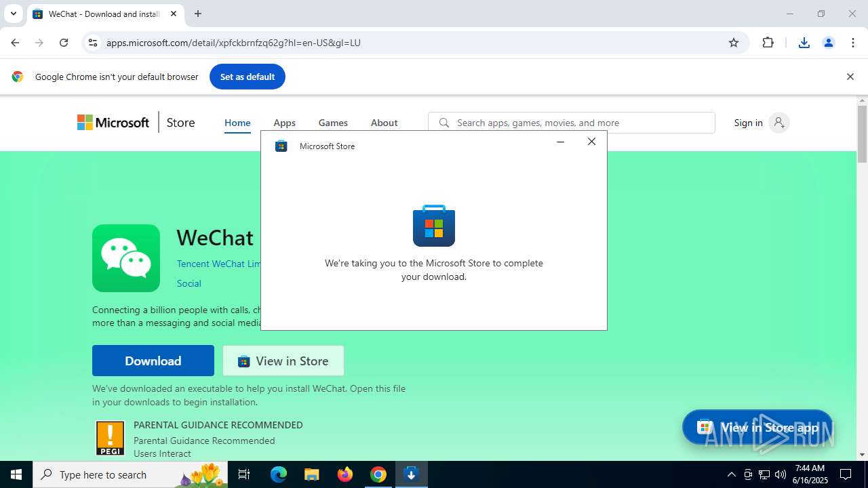The height and width of the screenshot is (488, 868).
Task: Click the search magnifier icon
Action: tap(444, 123)
